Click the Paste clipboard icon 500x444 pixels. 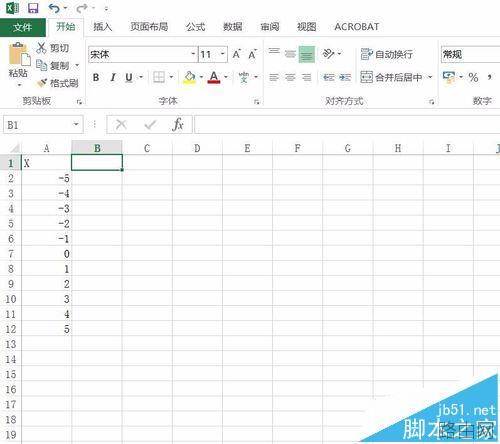(19, 54)
